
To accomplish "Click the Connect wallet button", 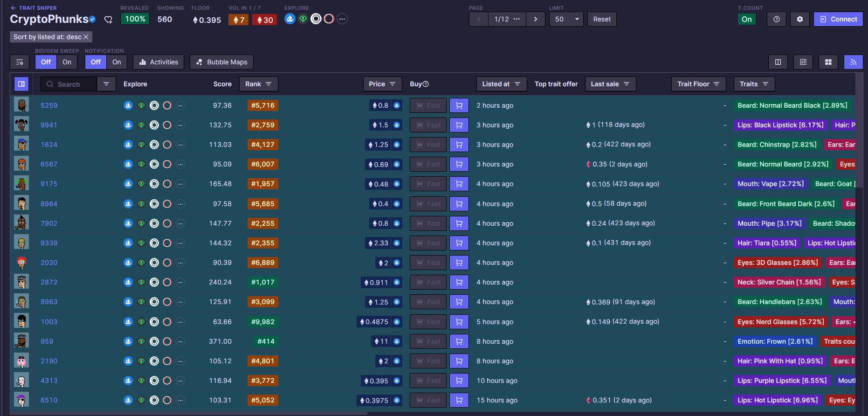I will 838,19.
